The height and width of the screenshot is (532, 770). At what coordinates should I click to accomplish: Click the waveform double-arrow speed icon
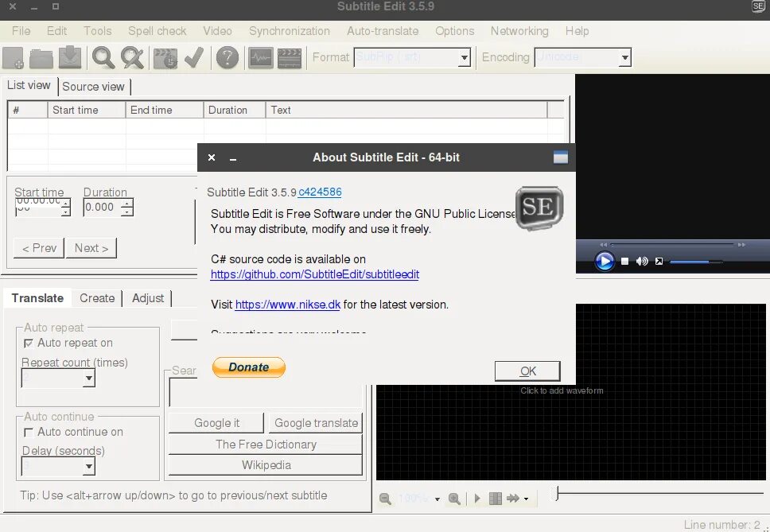[x=513, y=499]
